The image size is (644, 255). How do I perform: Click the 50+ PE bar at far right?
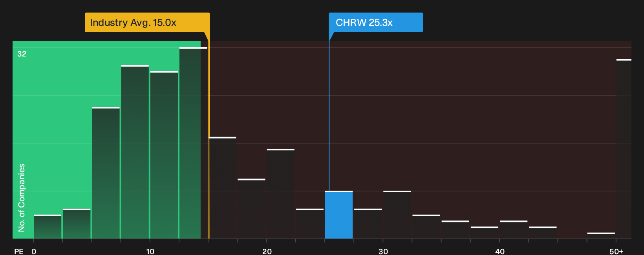coord(624,149)
